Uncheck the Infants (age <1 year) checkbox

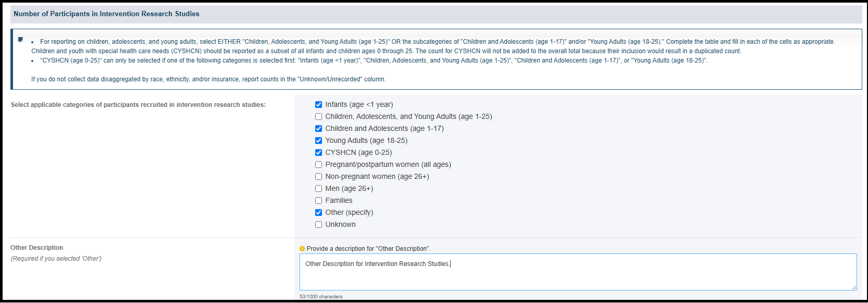point(318,104)
